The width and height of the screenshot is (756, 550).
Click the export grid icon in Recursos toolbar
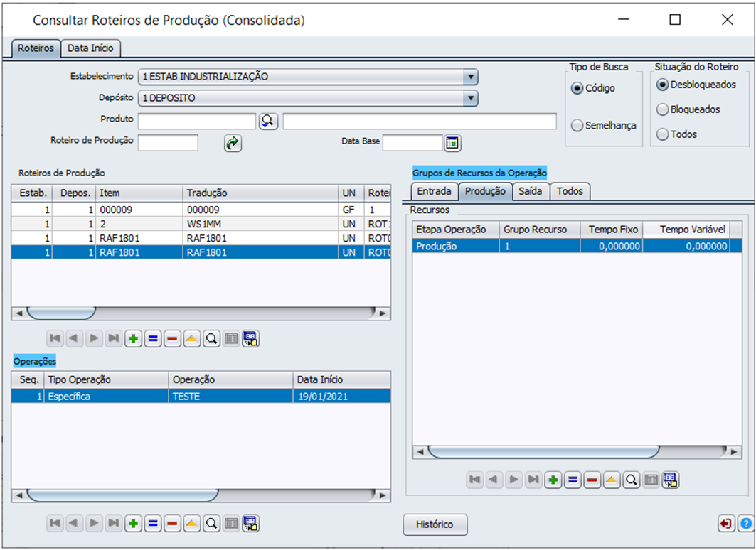pyautogui.click(x=670, y=480)
